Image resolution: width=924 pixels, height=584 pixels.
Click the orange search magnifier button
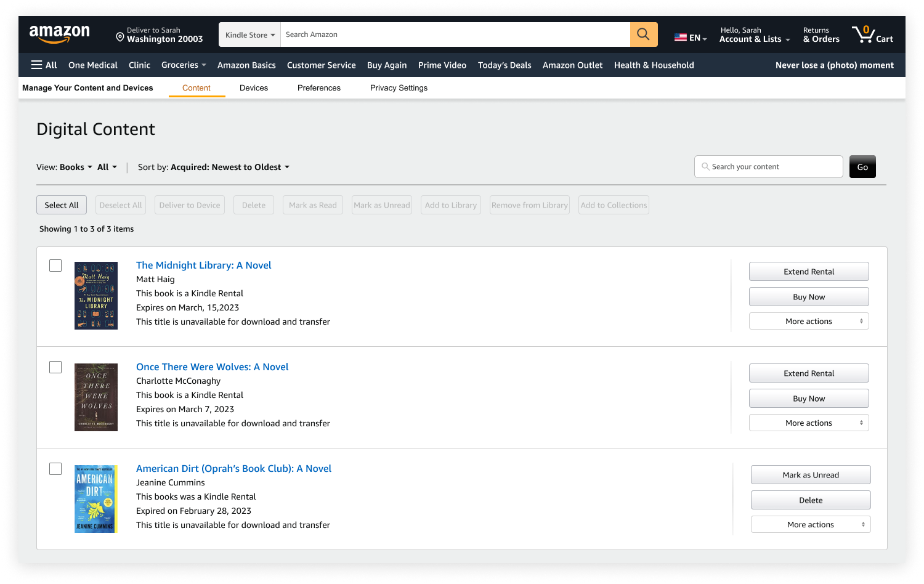[x=644, y=34]
